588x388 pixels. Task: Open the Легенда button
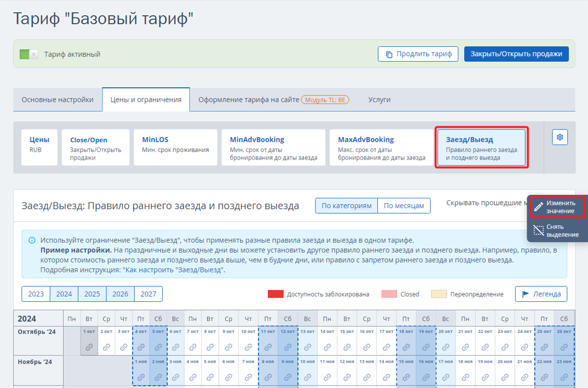(541, 294)
